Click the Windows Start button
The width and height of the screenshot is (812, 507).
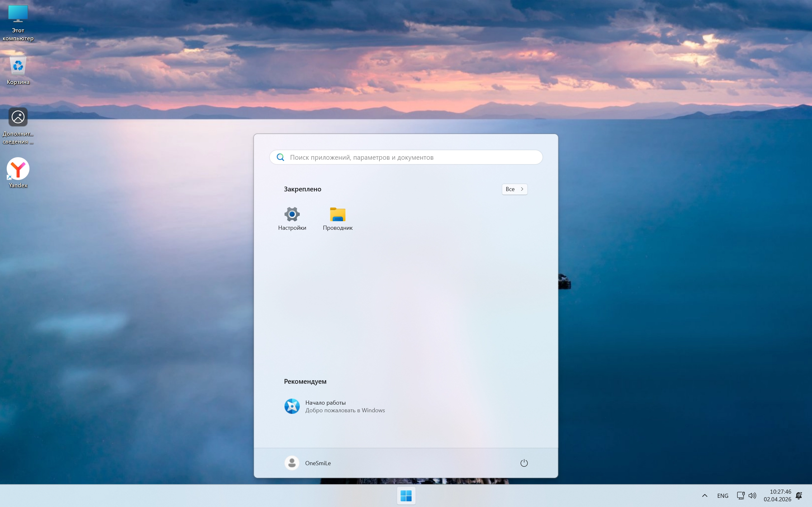406,496
